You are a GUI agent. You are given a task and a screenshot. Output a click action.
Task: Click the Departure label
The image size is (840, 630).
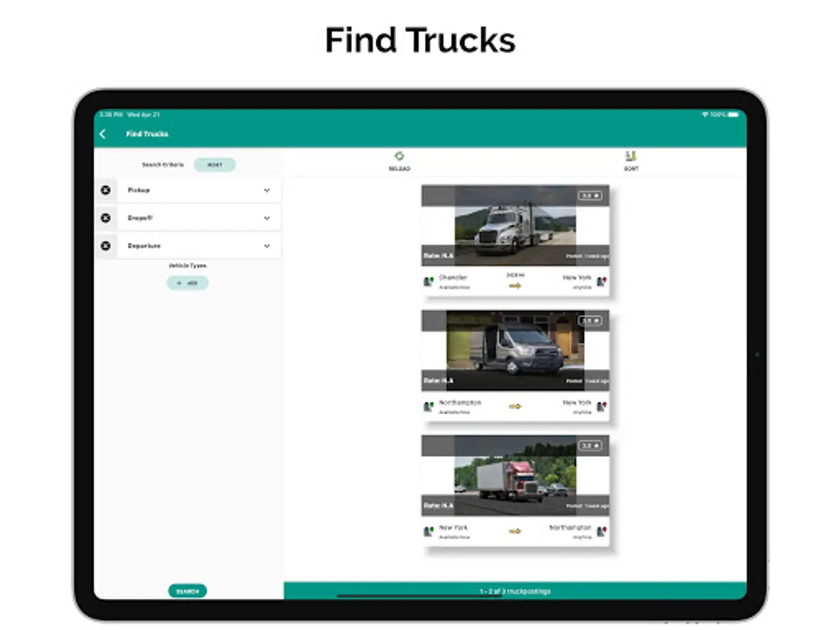point(143,246)
